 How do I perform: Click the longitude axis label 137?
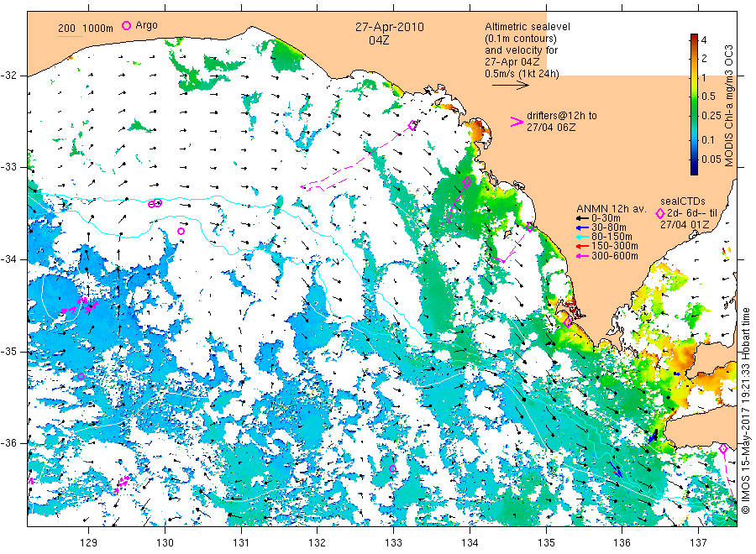(698, 543)
